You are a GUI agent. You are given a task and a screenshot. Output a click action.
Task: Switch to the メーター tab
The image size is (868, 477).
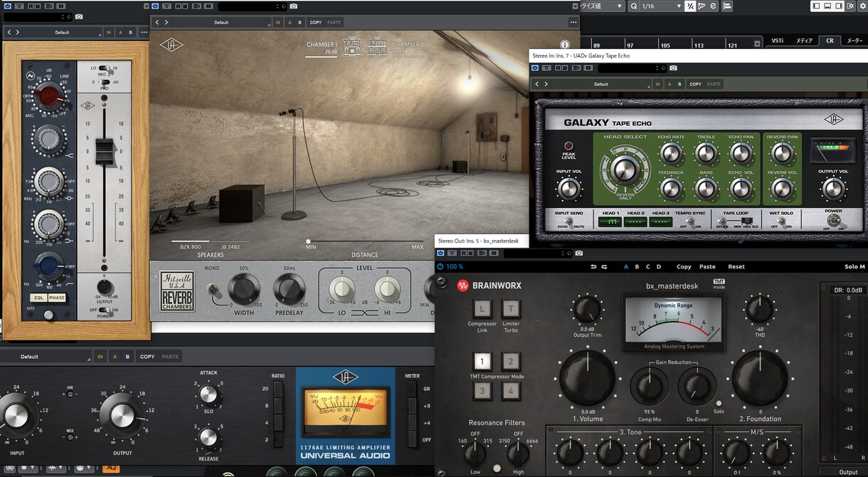[x=854, y=41]
